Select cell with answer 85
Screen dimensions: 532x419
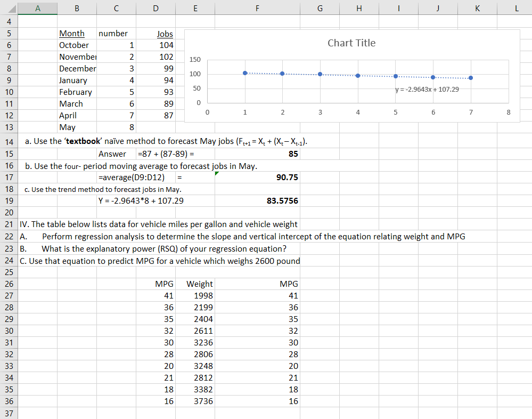257,154
